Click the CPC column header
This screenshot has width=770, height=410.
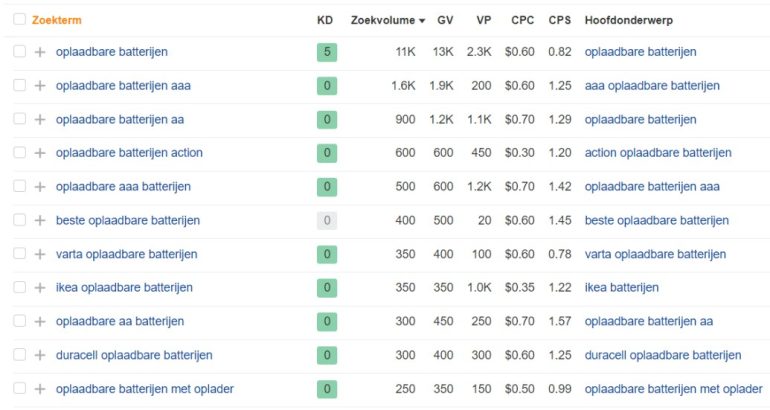coord(522,20)
